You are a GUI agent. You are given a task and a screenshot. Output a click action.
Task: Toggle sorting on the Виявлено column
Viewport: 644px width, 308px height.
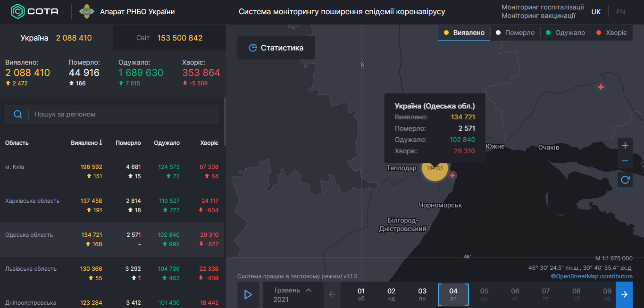click(85, 142)
